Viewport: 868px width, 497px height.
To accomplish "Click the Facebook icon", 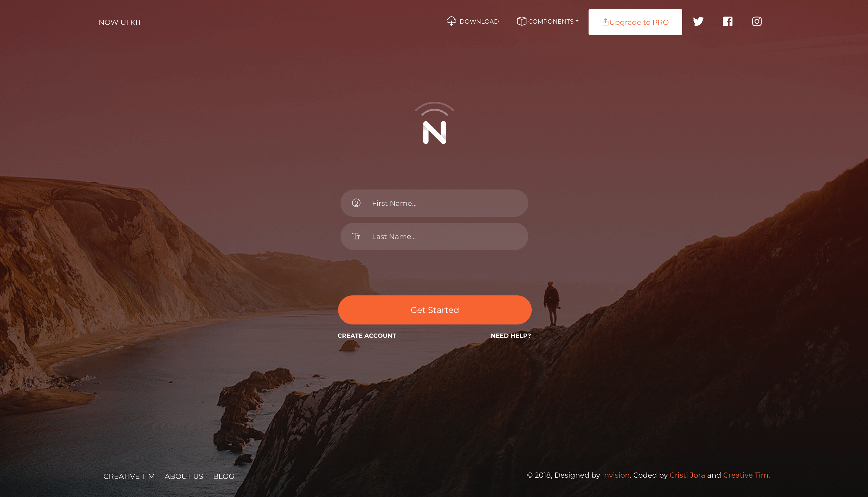I will (x=727, y=21).
